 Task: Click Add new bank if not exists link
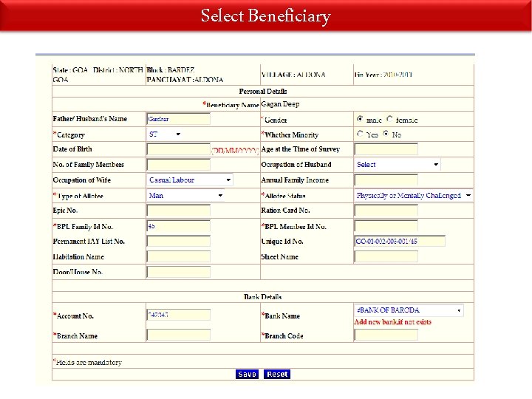coord(392,322)
